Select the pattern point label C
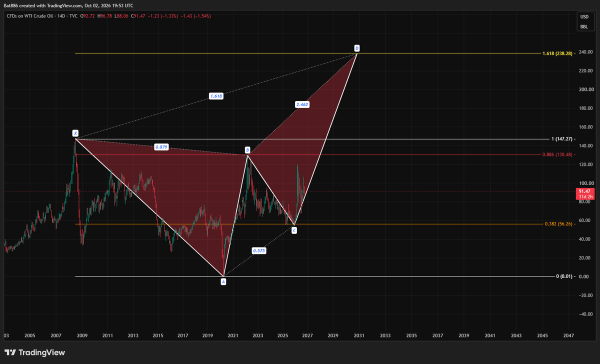The height and width of the screenshot is (364, 600). click(294, 230)
